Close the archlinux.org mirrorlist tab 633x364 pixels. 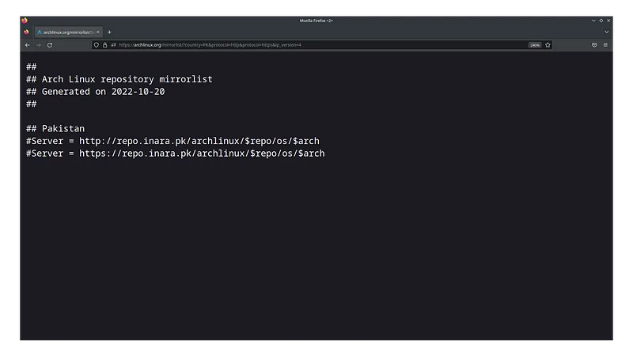coord(98,32)
